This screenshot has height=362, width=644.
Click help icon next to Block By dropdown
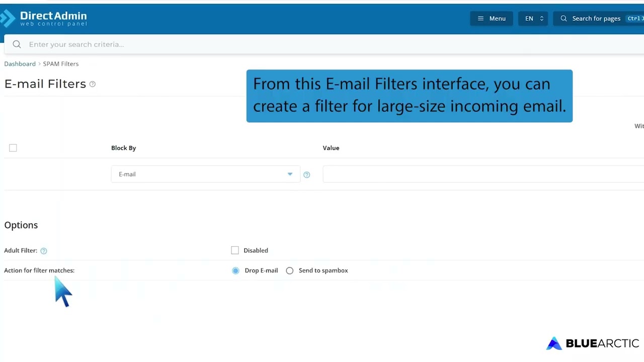coord(307,174)
